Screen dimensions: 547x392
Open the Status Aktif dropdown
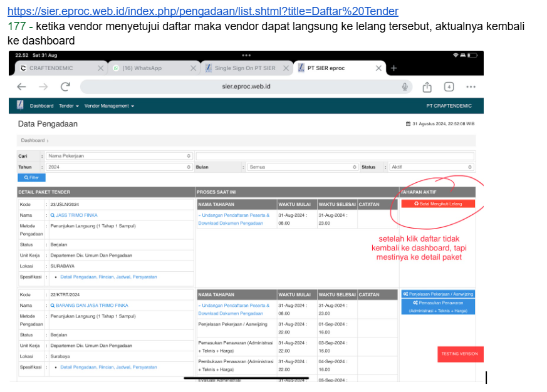point(431,167)
